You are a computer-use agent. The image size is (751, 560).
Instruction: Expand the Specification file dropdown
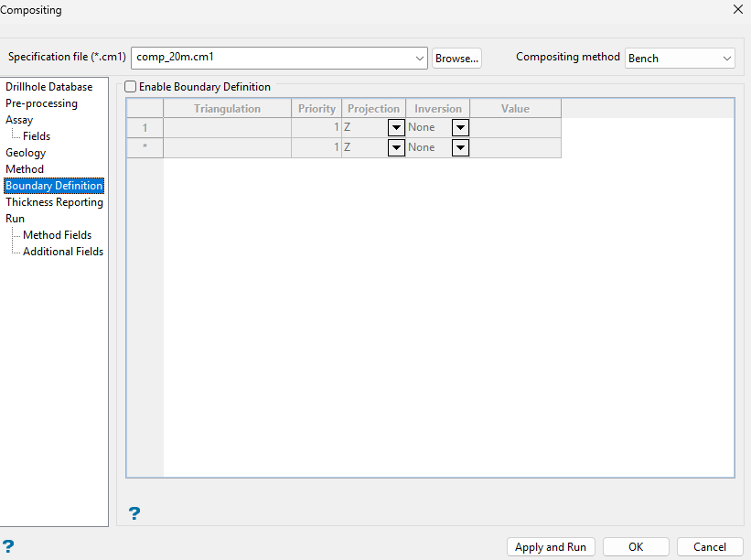coord(420,58)
